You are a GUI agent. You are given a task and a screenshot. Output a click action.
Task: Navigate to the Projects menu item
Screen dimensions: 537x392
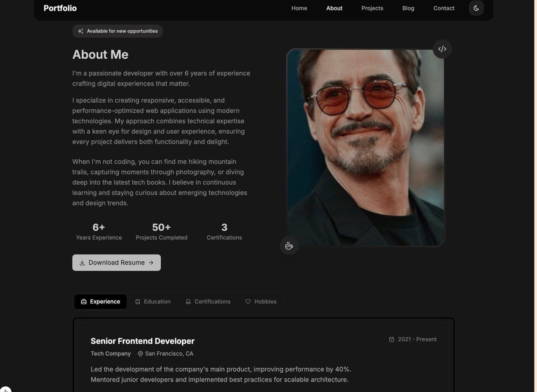coord(372,8)
